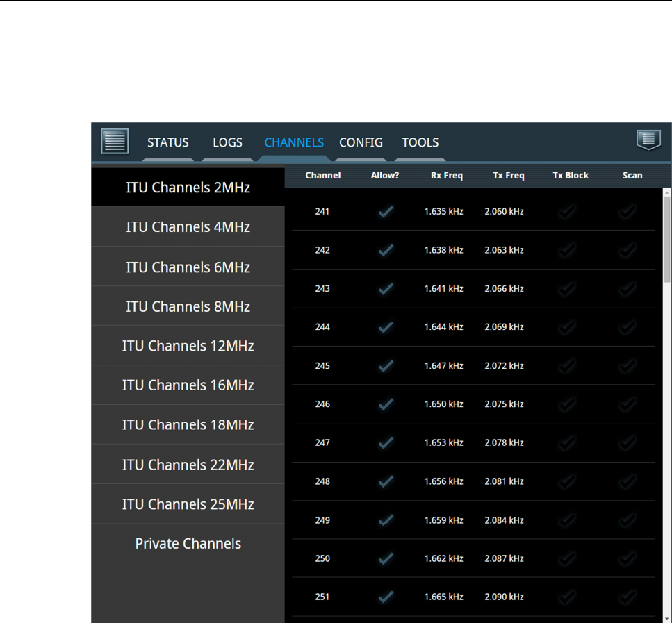The image size is (672, 623).
Task: Enable Tx Block for channel 243
Action: pos(568,288)
